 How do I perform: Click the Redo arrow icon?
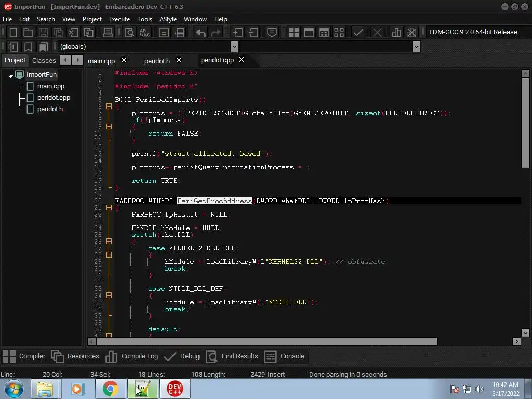click(x=216, y=33)
